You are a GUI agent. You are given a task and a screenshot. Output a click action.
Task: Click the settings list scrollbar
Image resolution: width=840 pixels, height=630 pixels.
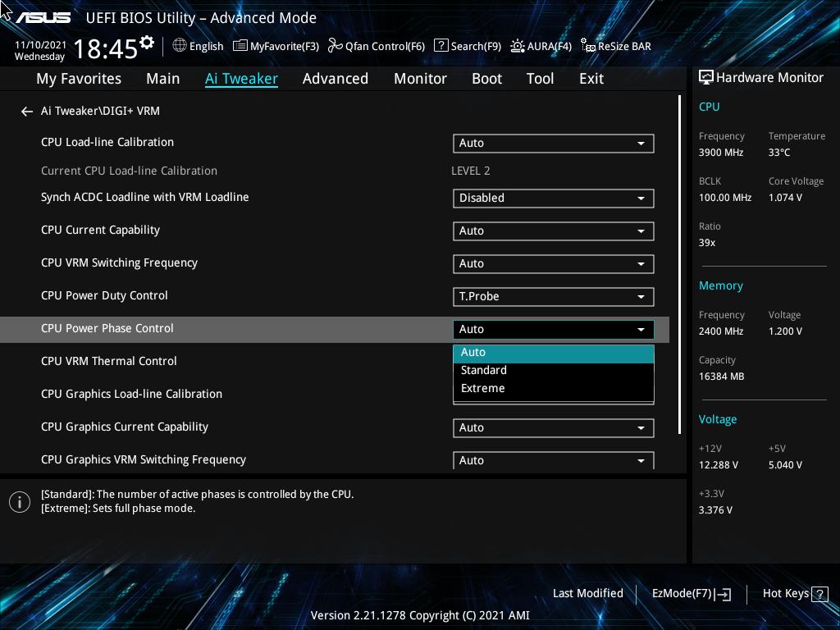pyautogui.click(x=679, y=265)
